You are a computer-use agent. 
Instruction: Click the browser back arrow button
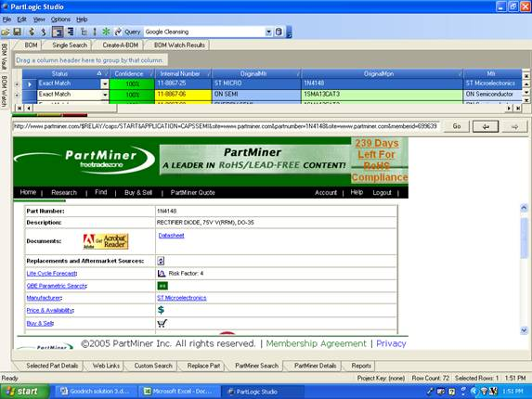486,126
